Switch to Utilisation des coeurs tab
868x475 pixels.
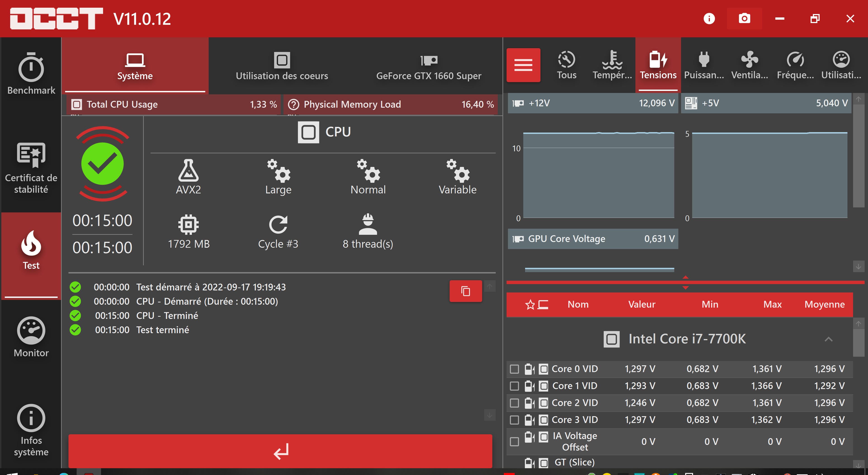282,66
